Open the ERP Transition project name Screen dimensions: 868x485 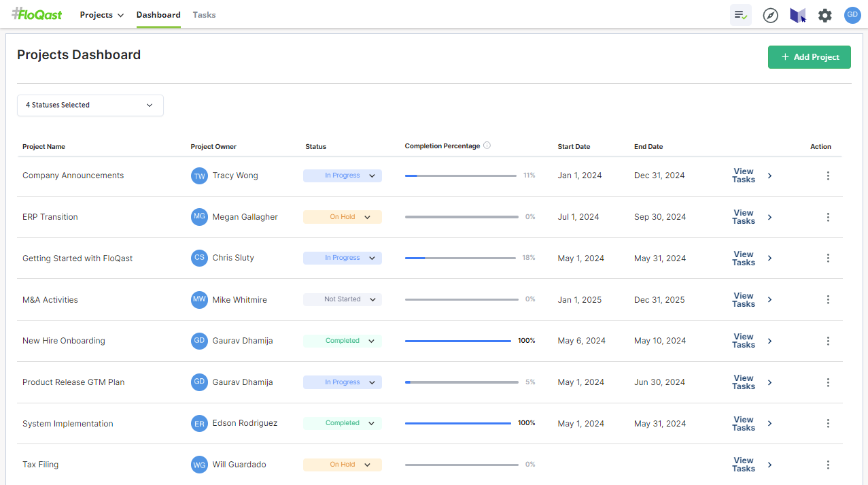click(x=50, y=217)
